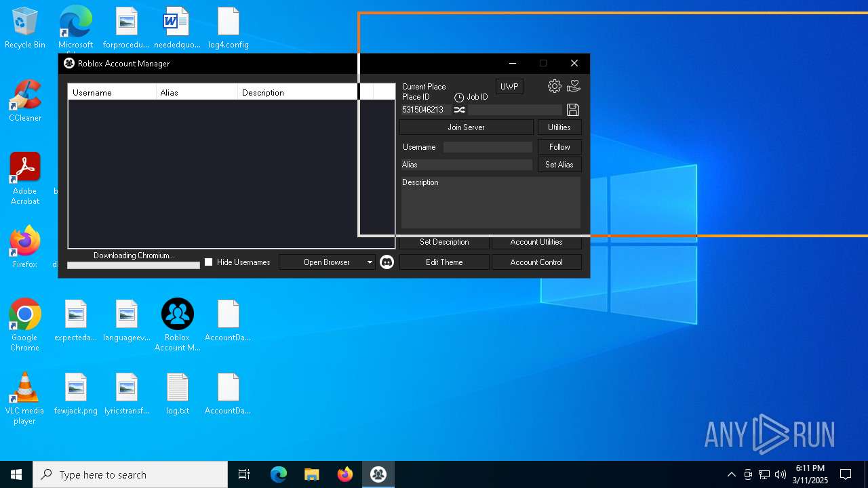Select the Roblox Account Manager desktop shortcut
The image size is (868, 488).
tap(177, 325)
